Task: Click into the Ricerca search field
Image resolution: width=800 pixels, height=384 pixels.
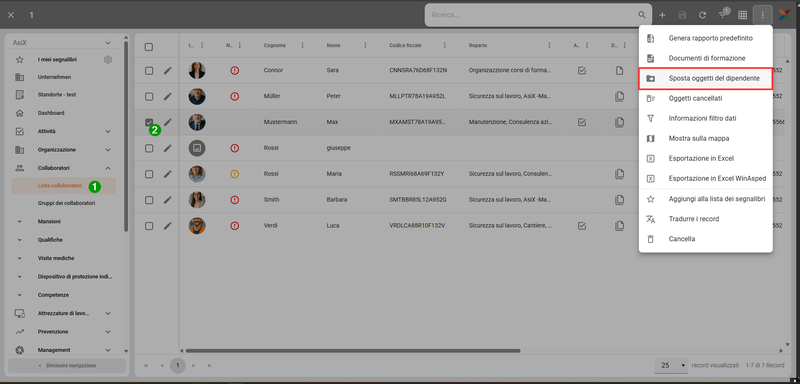Action: (x=531, y=15)
